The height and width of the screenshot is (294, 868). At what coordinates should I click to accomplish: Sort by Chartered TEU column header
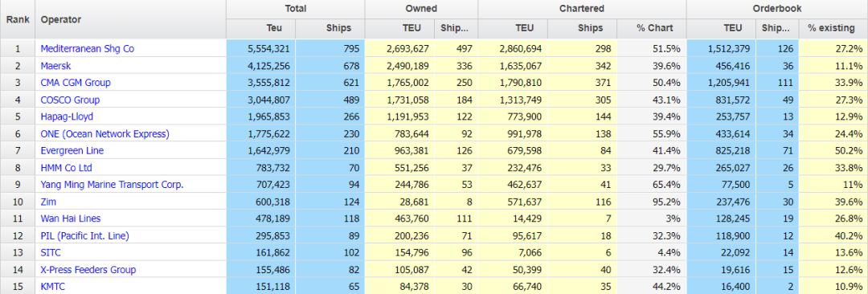click(x=513, y=29)
